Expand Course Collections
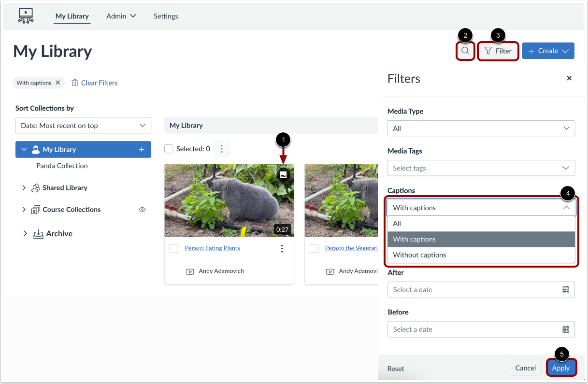Viewport: 588px width, 384px height. tap(24, 210)
